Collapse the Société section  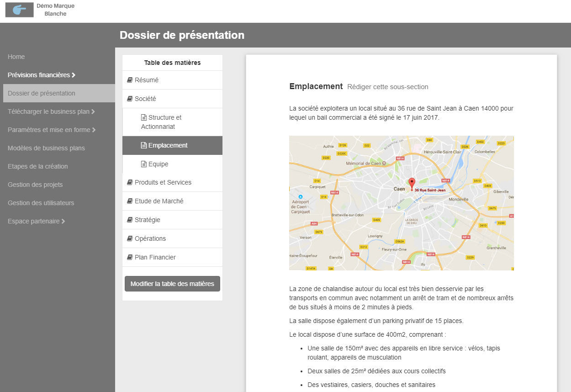click(x=172, y=99)
